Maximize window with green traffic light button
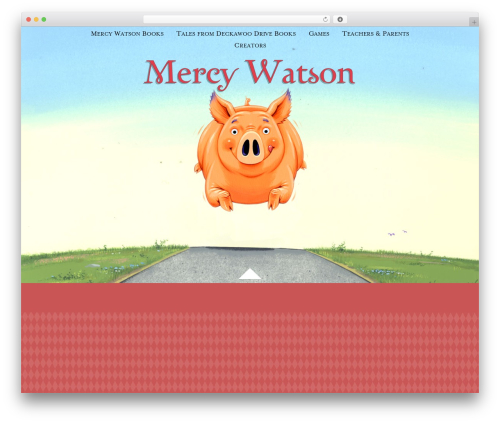 pyautogui.click(x=44, y=19)
